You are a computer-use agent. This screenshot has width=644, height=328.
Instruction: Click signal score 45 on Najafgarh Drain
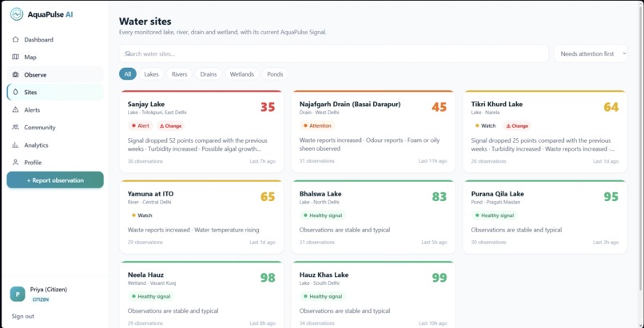439,107
